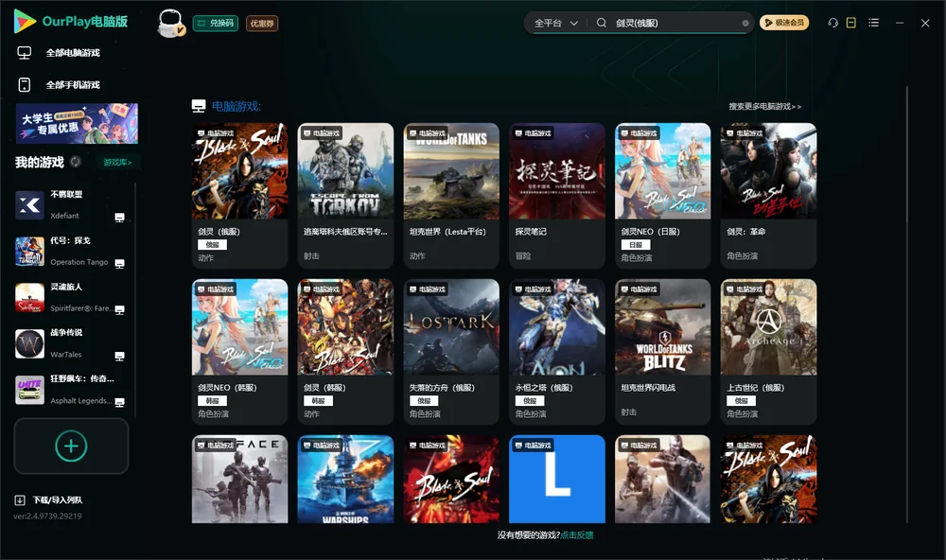Click the yellow mini-window mode icon

click(851, 23)
